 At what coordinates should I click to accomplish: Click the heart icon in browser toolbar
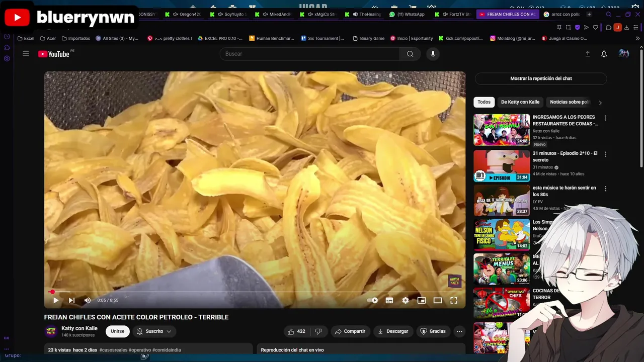click(596, 27)
